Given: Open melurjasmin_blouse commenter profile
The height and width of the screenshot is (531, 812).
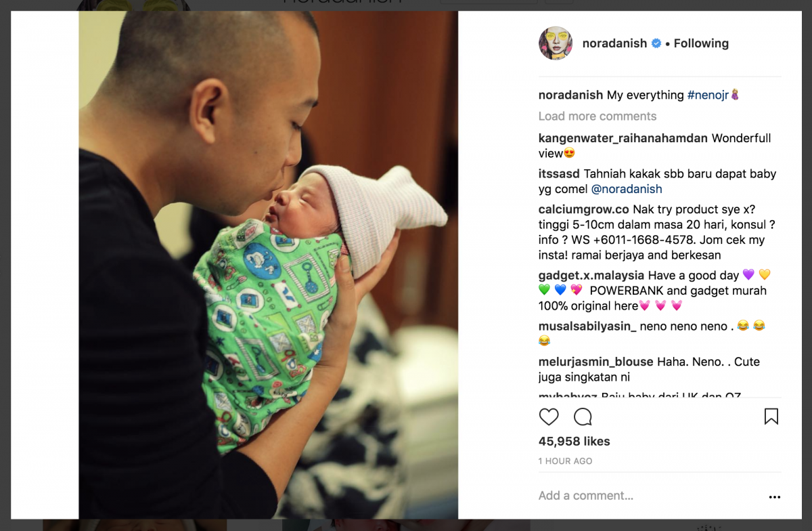Looking at the screenshot, I should 595,362.
